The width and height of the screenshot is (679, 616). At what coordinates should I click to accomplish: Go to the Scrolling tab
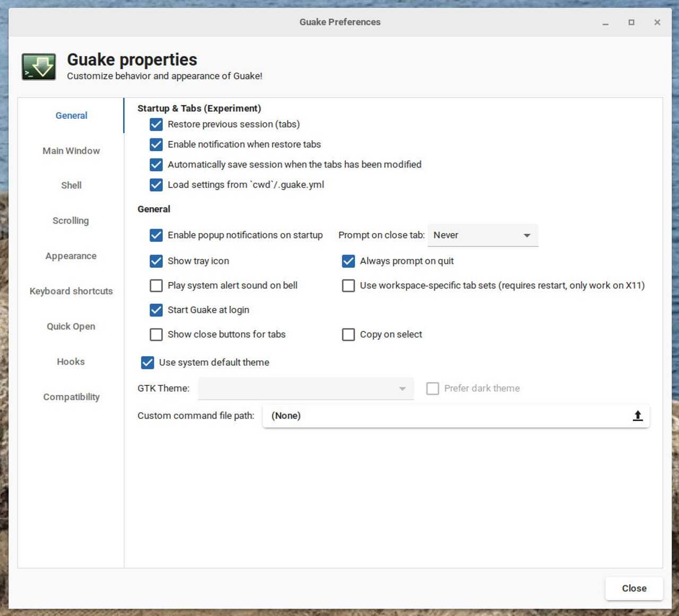point(71,221)
